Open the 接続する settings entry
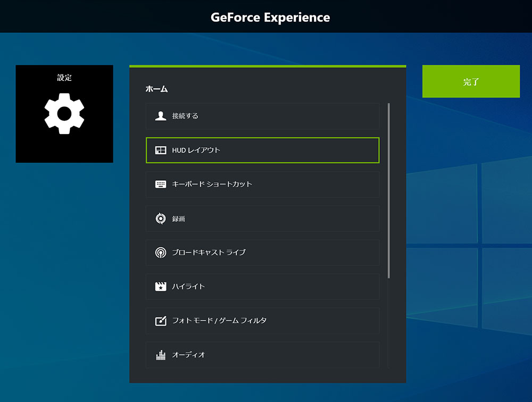The height and width of the screenshot is (402, 532). click(261, 116)
